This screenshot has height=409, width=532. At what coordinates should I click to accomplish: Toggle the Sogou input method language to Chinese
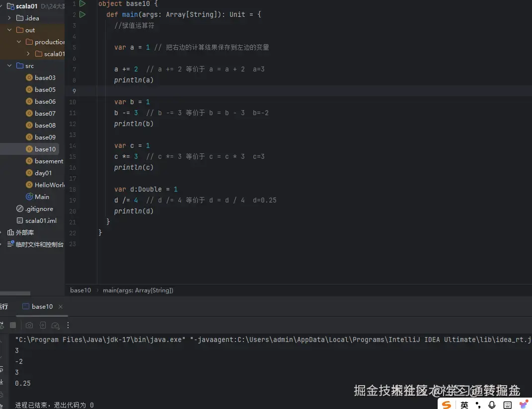click(x=464, y=405)
